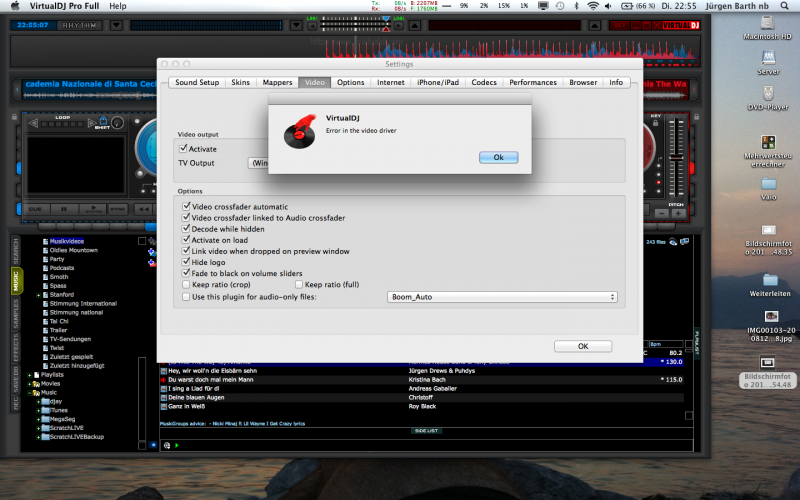
Task: Toggle Video crossfader linked to Audio crossfader
Action: point(186,217)
